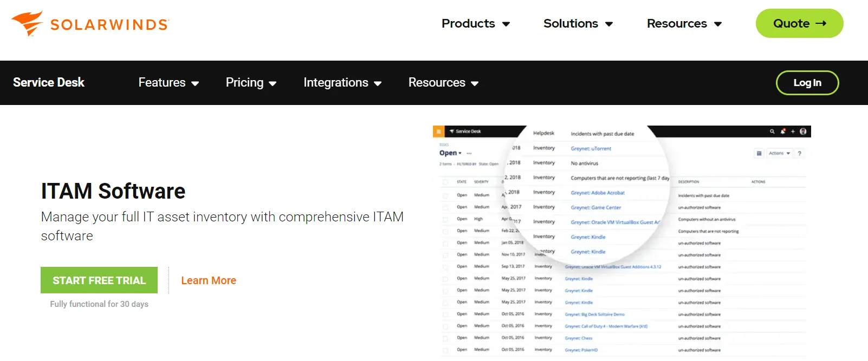Open the Greynet: PokerHD link
This screenshot has width=868, height=361.
pyautogui.click(x=581, y=350)
